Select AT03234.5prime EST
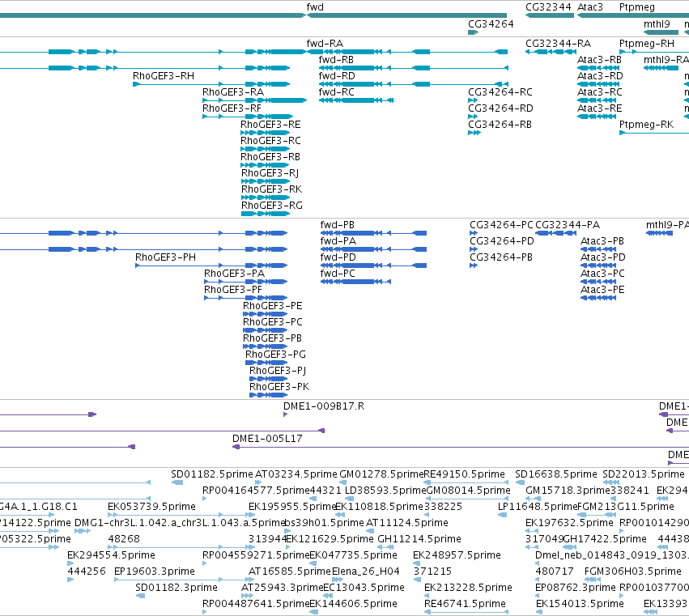 pyautogui.click(x=296, y=474)
